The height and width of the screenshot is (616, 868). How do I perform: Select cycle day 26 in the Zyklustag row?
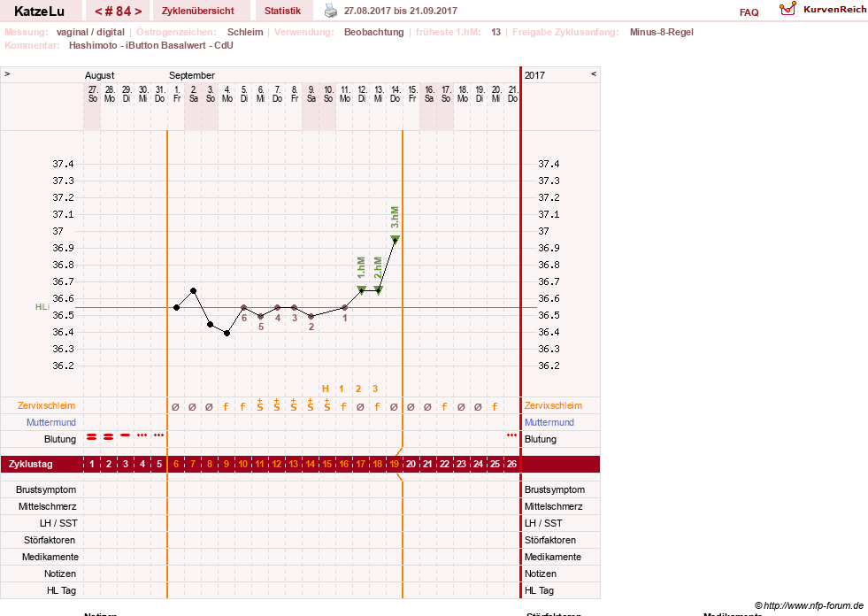tap(512, 464)
